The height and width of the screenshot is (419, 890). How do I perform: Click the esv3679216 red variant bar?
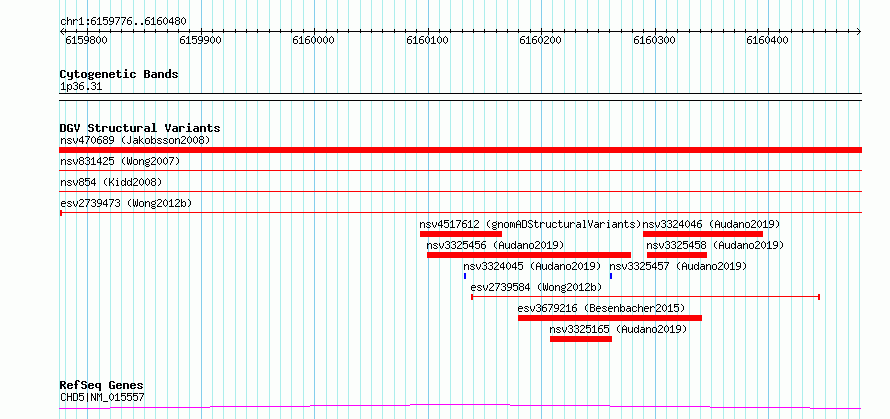[x=610, y=318]
